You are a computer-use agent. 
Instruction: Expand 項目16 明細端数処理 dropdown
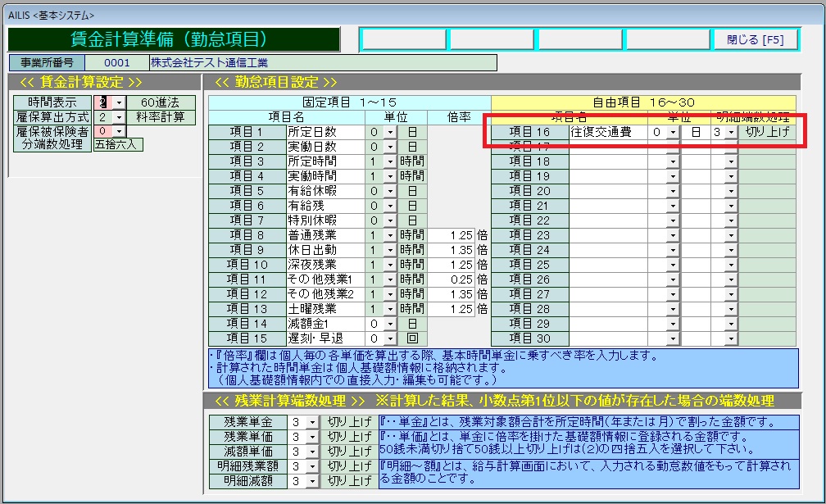pyautogui.click(x=730, y=132)
